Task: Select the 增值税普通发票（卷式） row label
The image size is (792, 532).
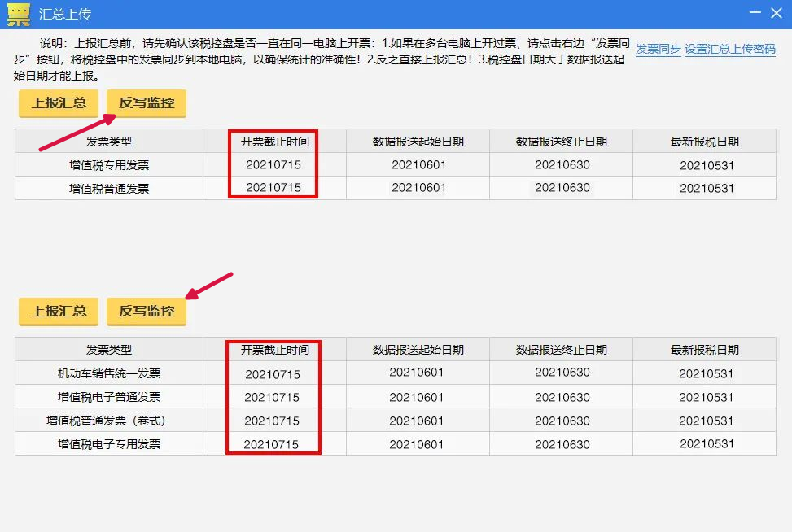Action: point(106,421)
